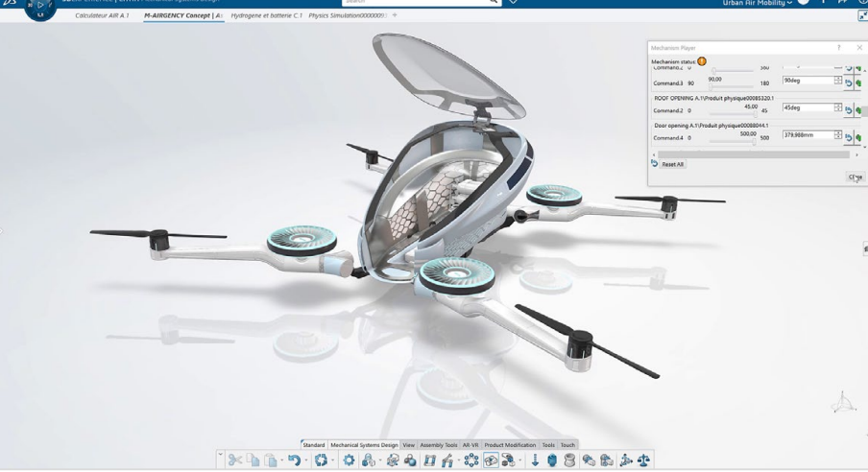Open the Urban Air Mobility dropdown

click(757, 3)
